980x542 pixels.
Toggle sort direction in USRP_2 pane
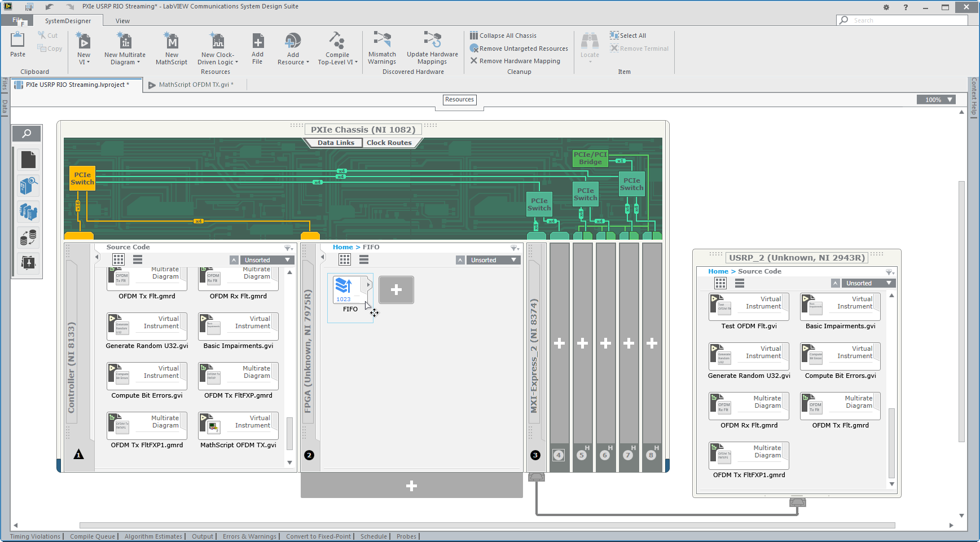(x=836, y=283)
